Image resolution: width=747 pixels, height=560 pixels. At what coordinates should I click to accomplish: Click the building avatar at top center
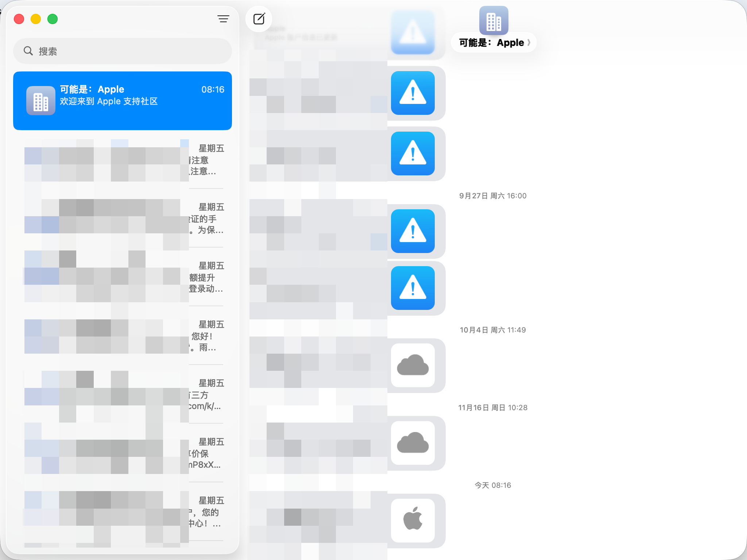[494, 21]
